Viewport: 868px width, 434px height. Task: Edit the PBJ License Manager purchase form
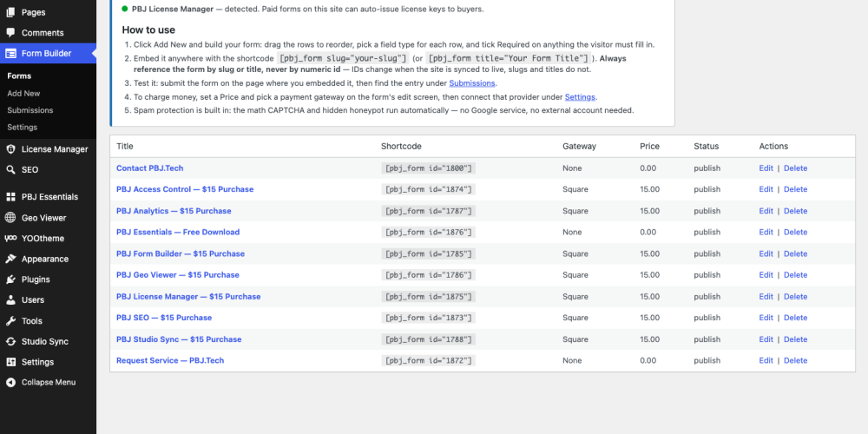766,297
